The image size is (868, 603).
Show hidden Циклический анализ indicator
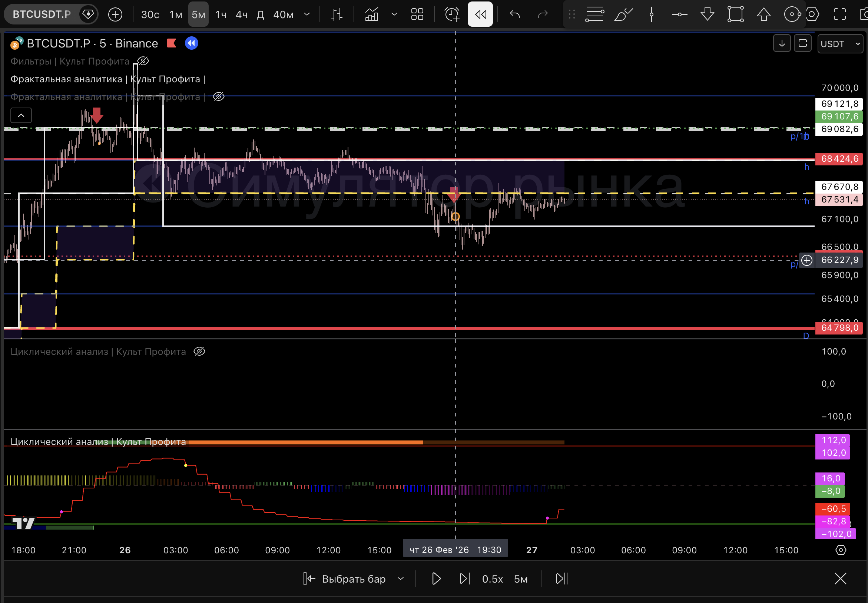point(199,351)
